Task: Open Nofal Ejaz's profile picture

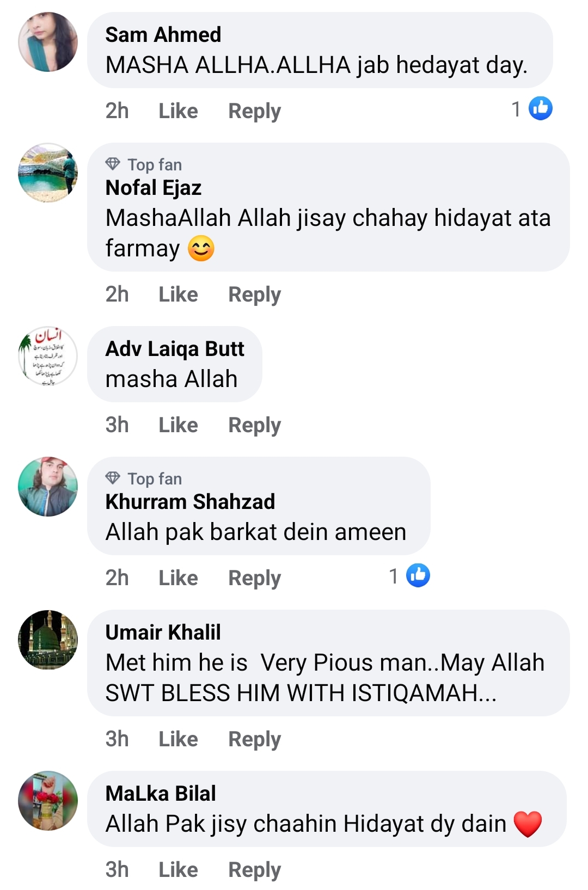Action: point(48,173)
